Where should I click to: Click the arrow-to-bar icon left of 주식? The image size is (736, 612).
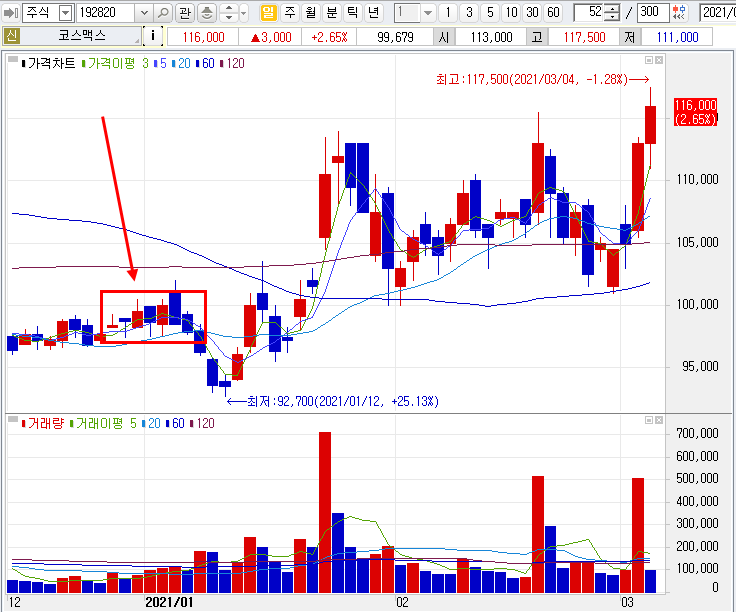pos(11,13)
